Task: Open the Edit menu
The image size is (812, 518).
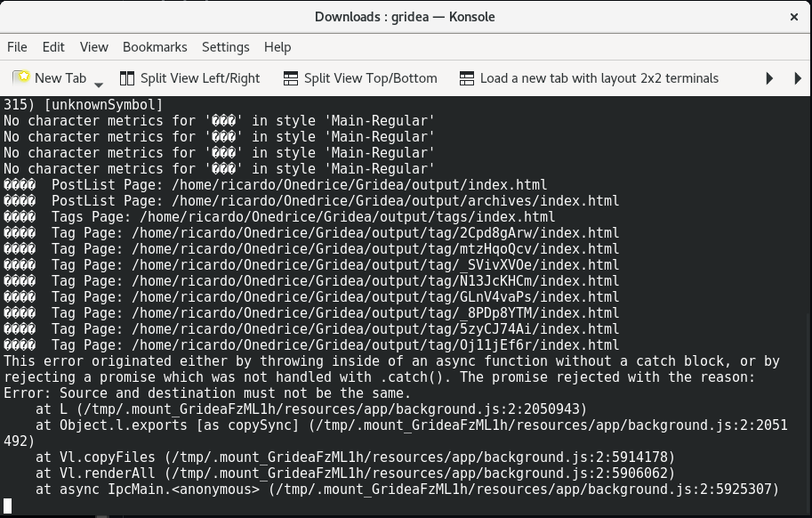Action: [x=53, y=46]
